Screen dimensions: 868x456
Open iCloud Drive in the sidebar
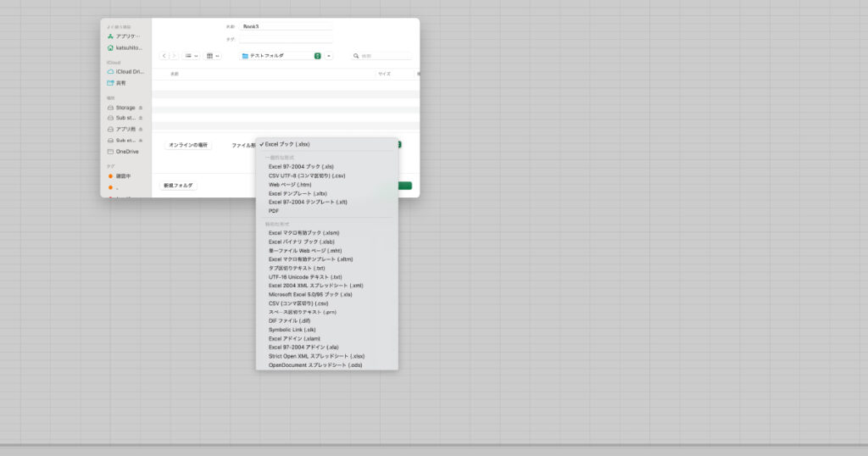125,72
